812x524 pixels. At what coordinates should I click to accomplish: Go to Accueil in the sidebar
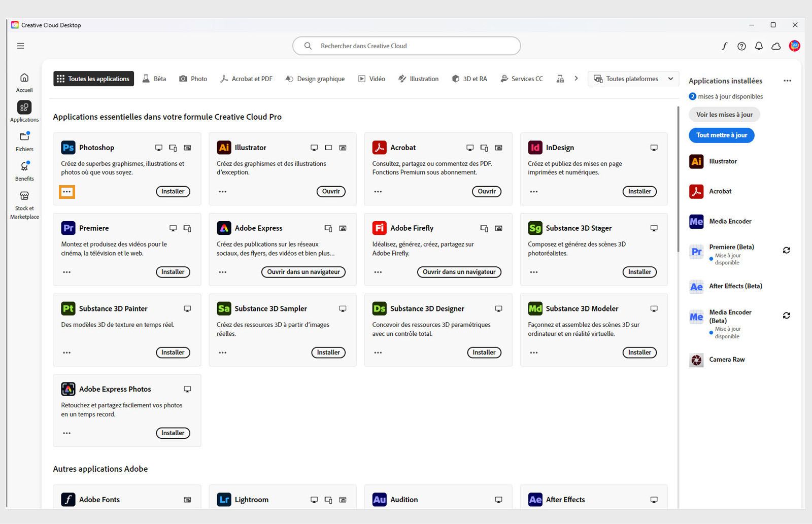(24, 82)
